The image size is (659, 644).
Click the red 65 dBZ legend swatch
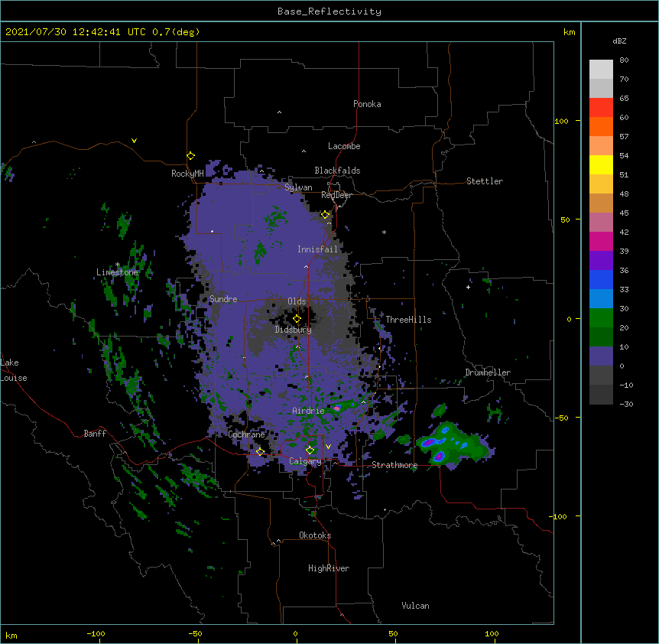click(601, 107)
